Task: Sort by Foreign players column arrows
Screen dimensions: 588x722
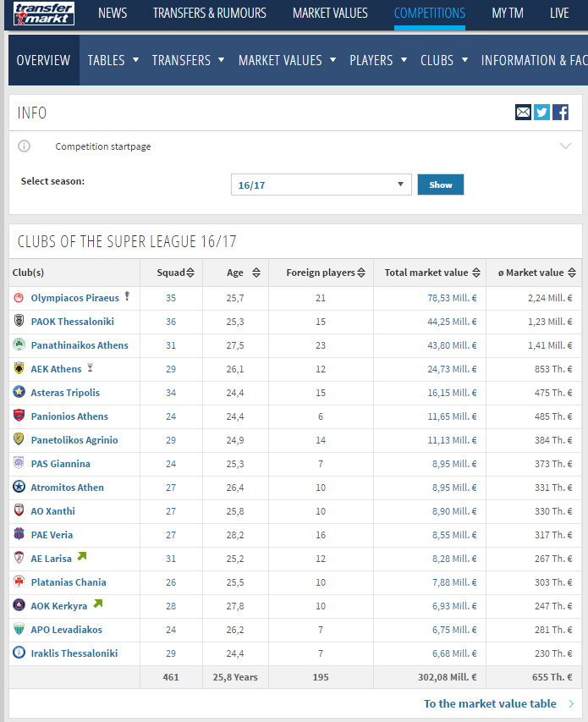Action: 361,273
